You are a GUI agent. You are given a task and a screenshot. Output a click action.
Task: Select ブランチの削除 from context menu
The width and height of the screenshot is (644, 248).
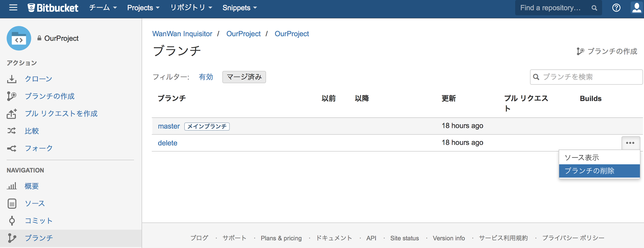pos(599,171)
